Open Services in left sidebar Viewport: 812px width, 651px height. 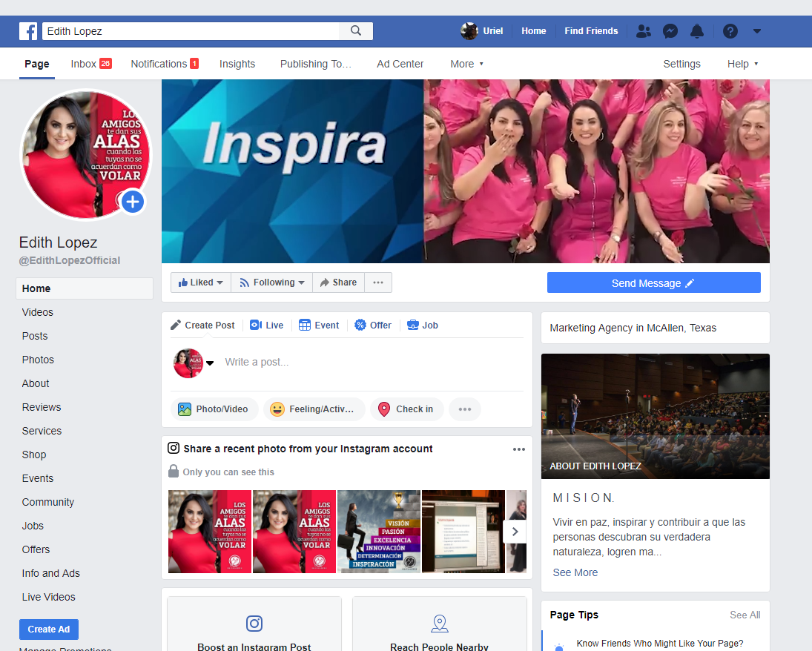click(x=42, y=432)
